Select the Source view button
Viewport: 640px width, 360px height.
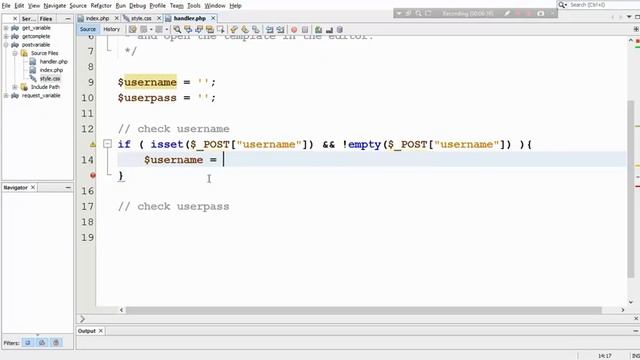pyautogui.click(x=87, y=29)
